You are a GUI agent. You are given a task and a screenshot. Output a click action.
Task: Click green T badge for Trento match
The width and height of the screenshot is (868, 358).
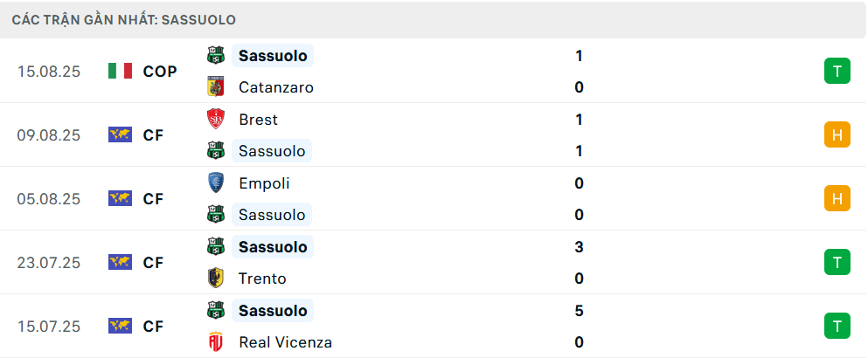[837, 262]
